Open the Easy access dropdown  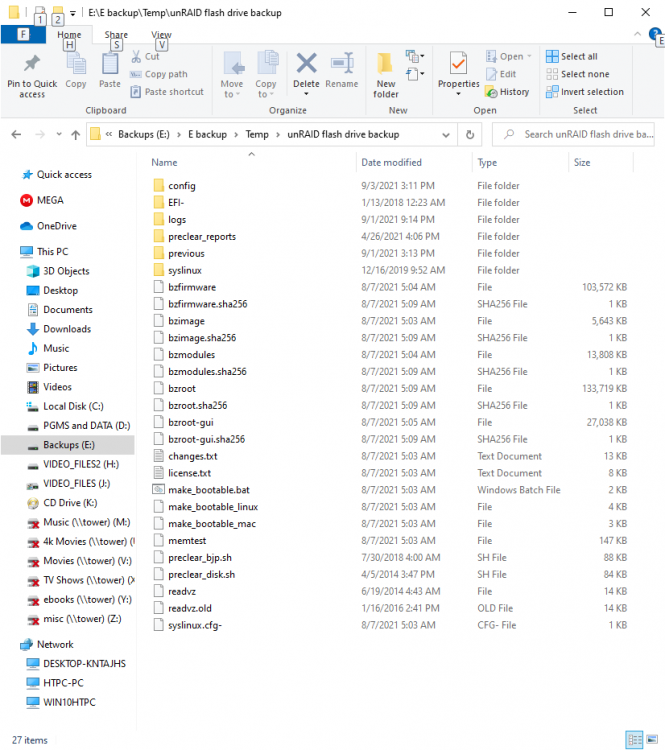click(x=415, y=74)
